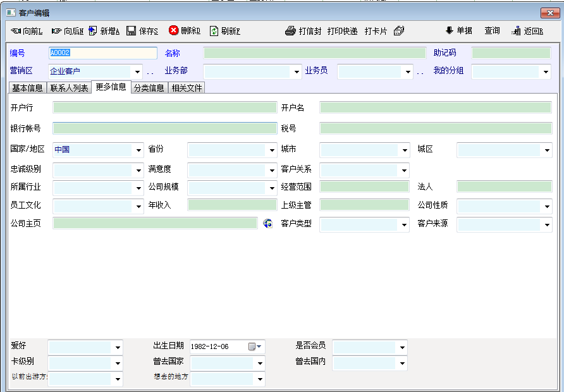Refresh the form using the 刷新 icon
Viewport: 564px width, 392px height.
(x=214, y=31)
